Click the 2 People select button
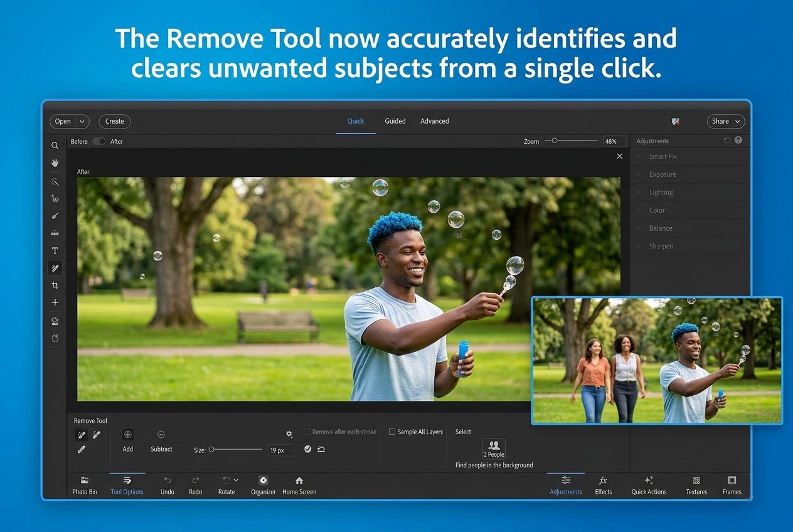 [x=494, y=448]
